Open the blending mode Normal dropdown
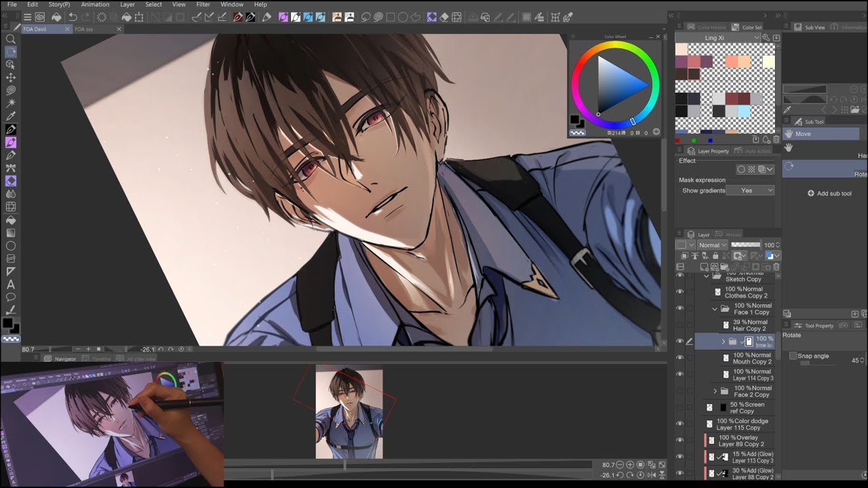 point(712,245)
